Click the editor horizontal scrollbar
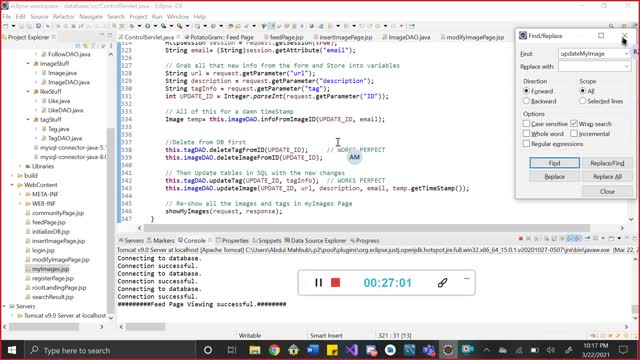 coord(367,228)
